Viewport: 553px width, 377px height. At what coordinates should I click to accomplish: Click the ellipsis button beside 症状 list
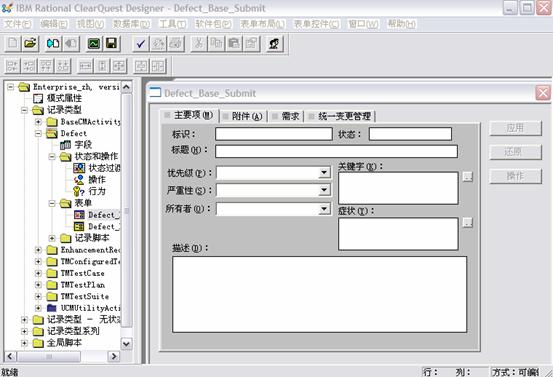pyautogui.click(x=468, y=222)
